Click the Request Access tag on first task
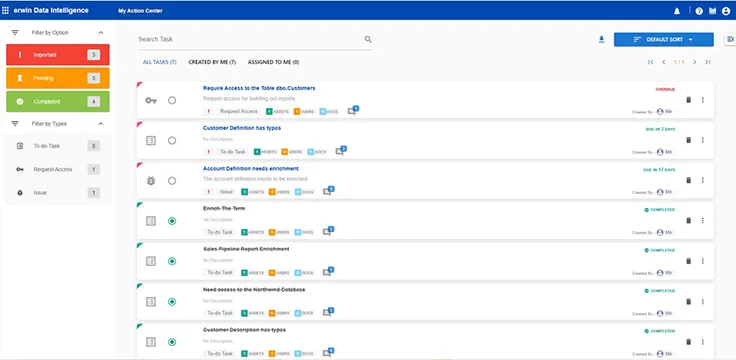The height and width of the screenshot is (360, 736). point(239,112)
